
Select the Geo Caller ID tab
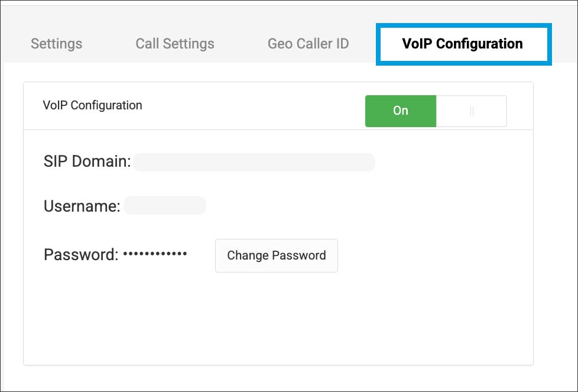tap(308, 44)
